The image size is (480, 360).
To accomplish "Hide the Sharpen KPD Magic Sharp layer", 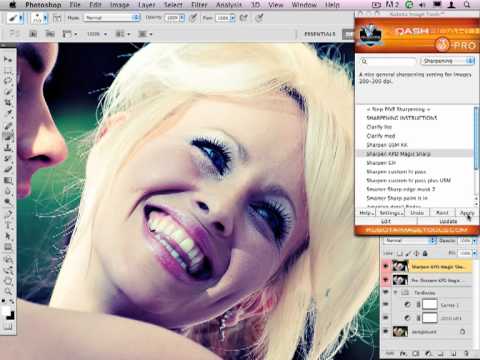I will click(386, 266).
